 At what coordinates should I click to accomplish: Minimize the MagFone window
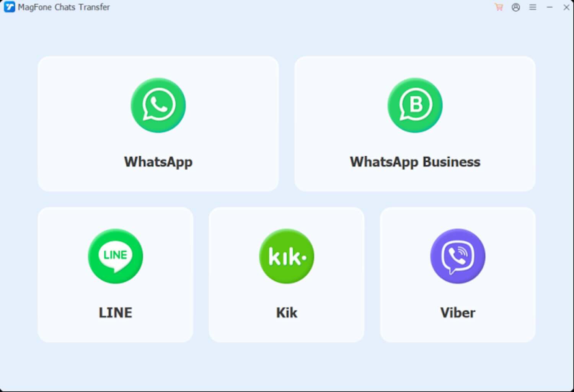click(x=550, y=7)
